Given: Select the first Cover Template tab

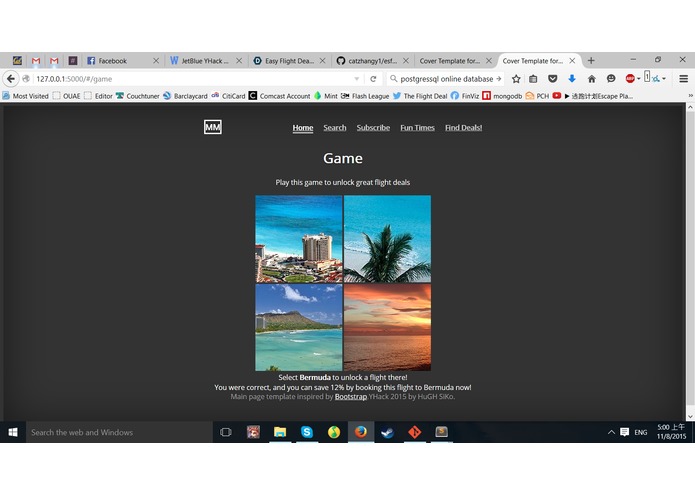Looking at the screenshot, I should [x=456, y=61].
